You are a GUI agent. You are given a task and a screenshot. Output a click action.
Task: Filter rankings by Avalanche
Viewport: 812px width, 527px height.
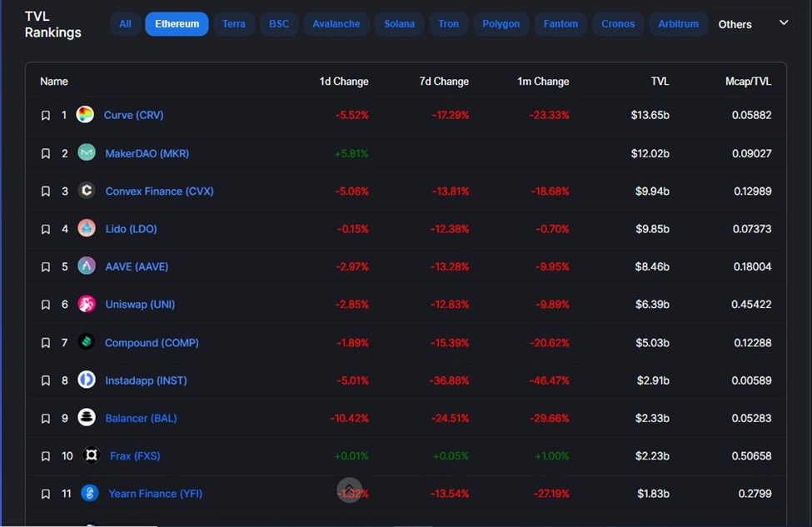coord(336,24)
